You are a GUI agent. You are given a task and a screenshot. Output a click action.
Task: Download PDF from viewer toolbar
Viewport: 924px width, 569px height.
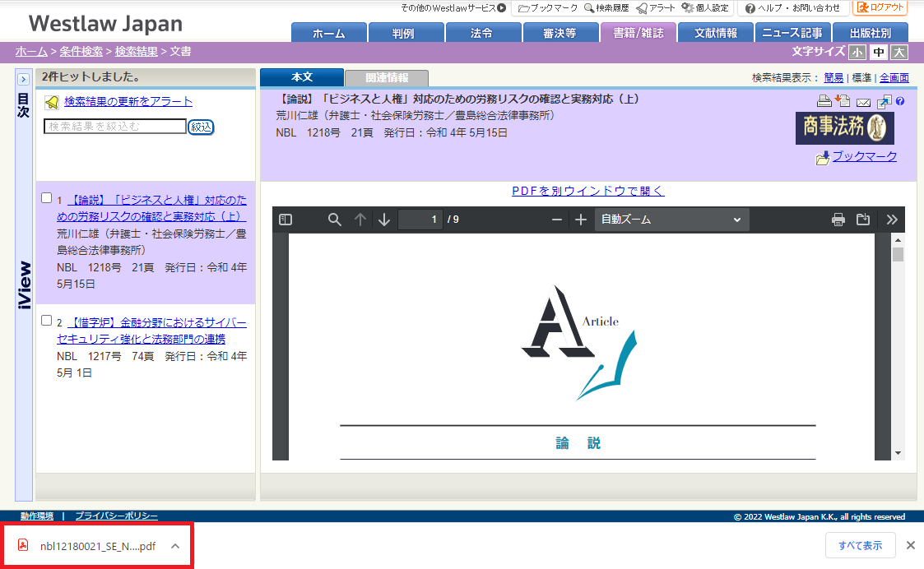click(x=863, y=220)
